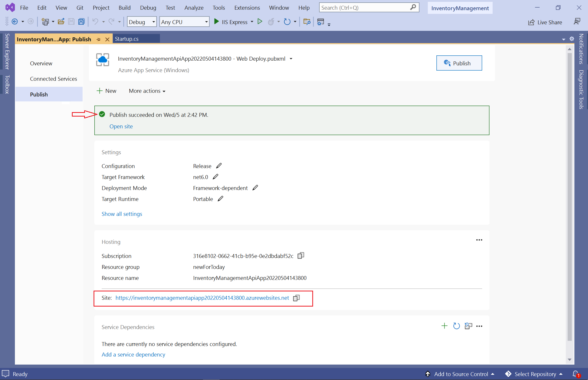Click Show all settings expander link
The image size is (588, 380).
(122, 213)
